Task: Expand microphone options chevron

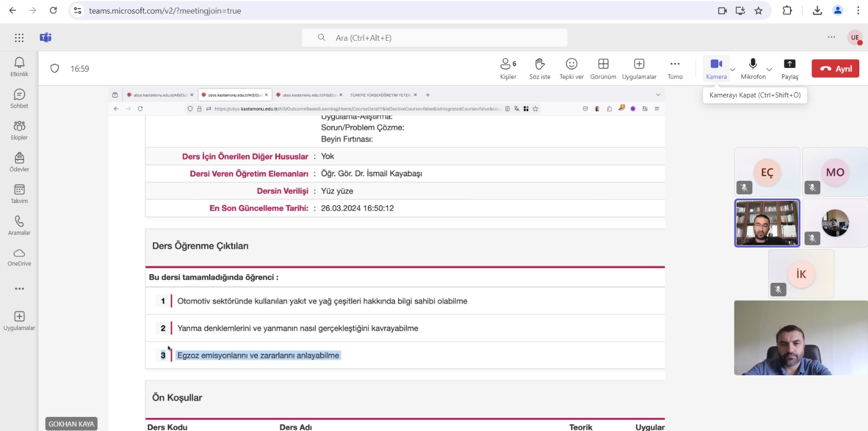Action: coord(769,69)
